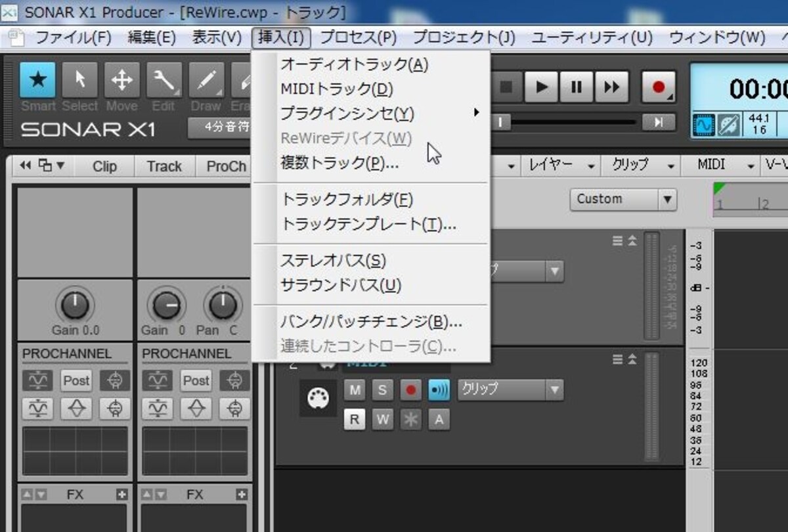The image size is (788, 532).
Task: Click the down arrow in the second FX header
Action: 161,495
